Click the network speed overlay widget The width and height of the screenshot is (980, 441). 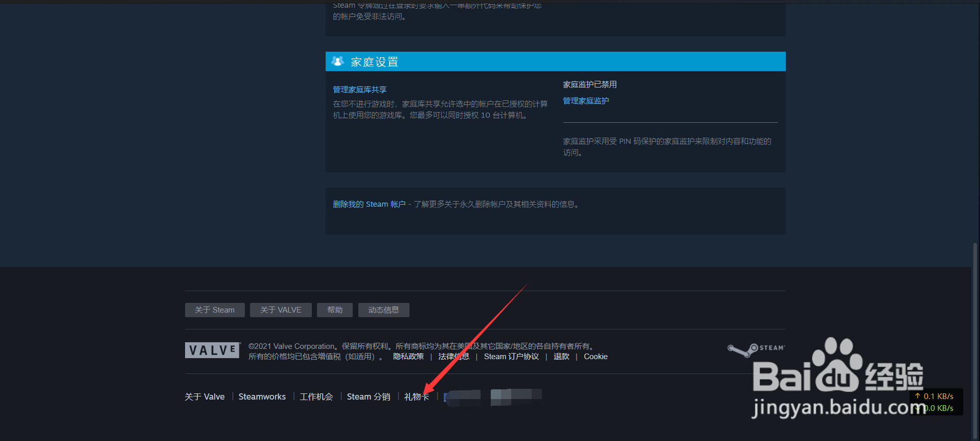coord(937,402)
